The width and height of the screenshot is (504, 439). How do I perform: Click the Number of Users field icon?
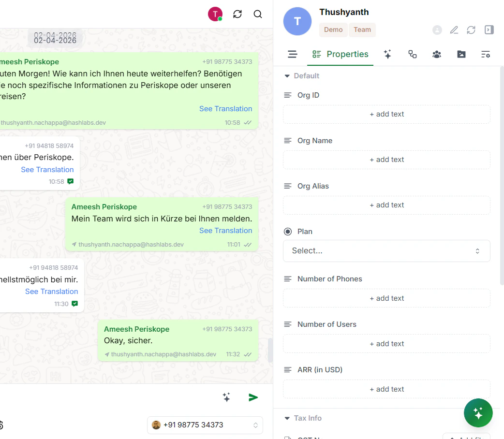pos(288,324)
